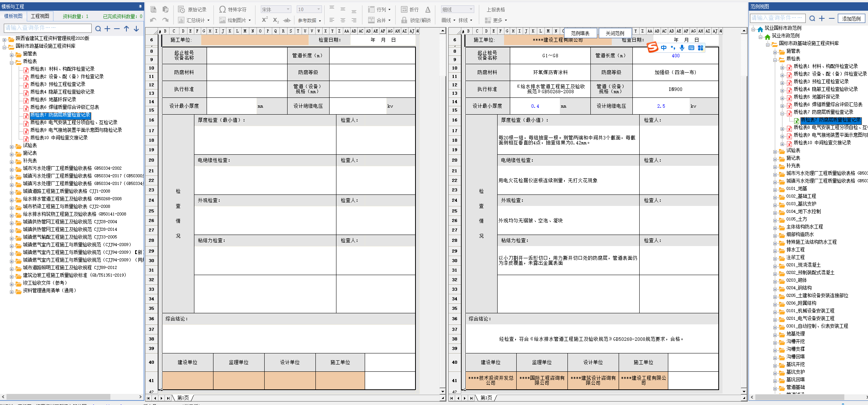This screenshot has width=868, height=405.
Task: Toggle Sogou Chinese/English input mode 中
Action: (664, 48)
